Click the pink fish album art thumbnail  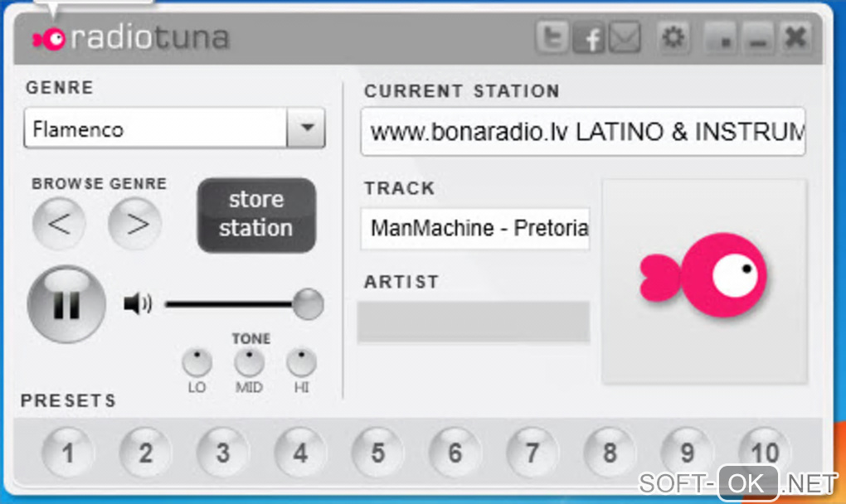[x=705, y=281]
